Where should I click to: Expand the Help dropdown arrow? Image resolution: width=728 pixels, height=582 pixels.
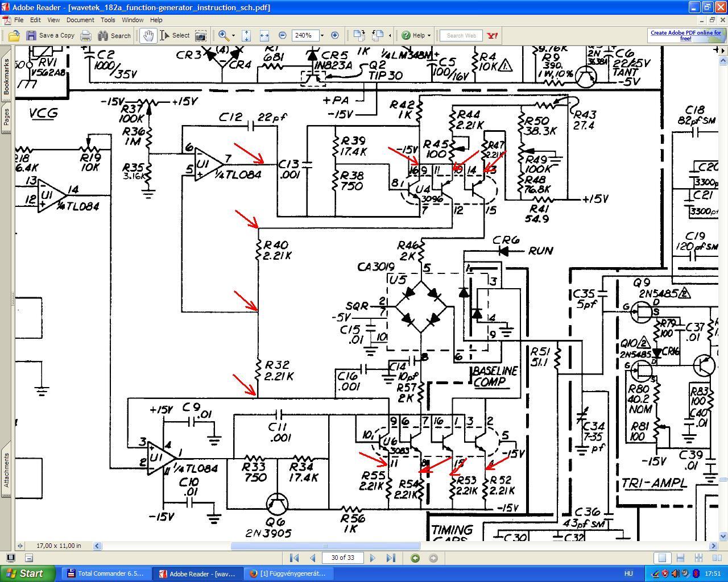coord(429,35)
